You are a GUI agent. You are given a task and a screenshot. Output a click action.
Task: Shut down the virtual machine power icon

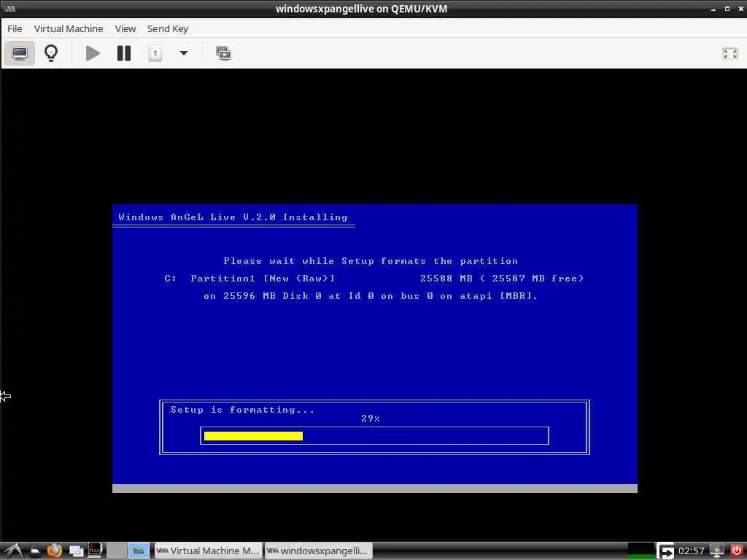(155, 52)
